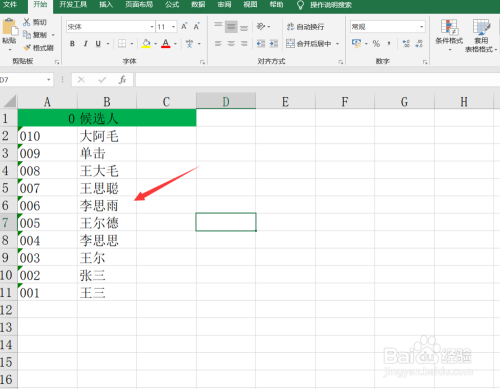Increase decimal places
The image size is (500, 389).
click(x=406, y=43)
